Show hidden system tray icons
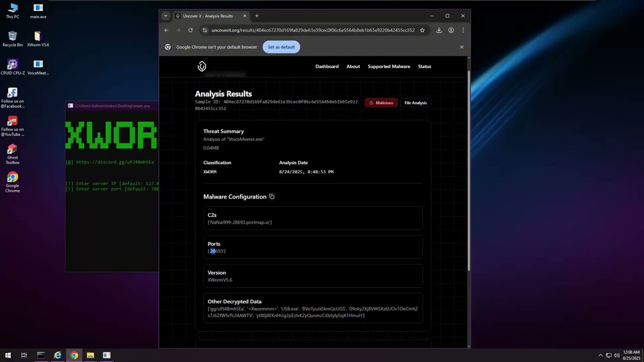Screen dimensions: 644x362 coord(600,355)
